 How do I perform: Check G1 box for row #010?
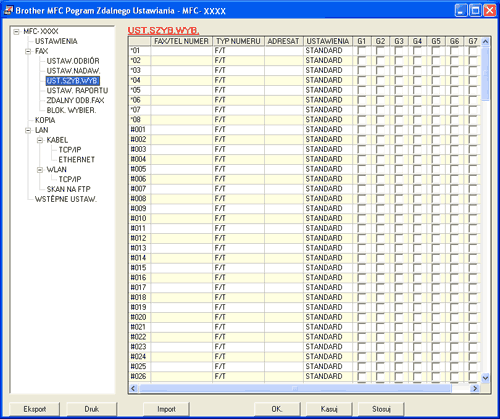[361, 219]
